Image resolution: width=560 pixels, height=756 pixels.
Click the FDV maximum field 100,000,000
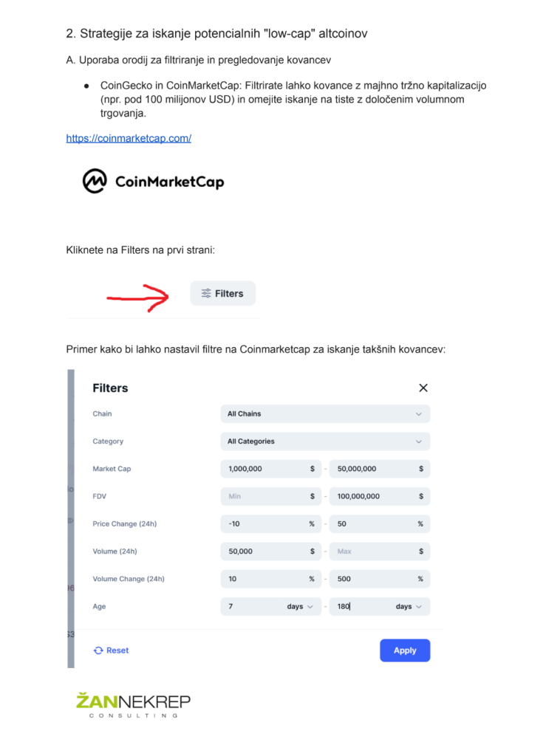(x=373, y=496)
